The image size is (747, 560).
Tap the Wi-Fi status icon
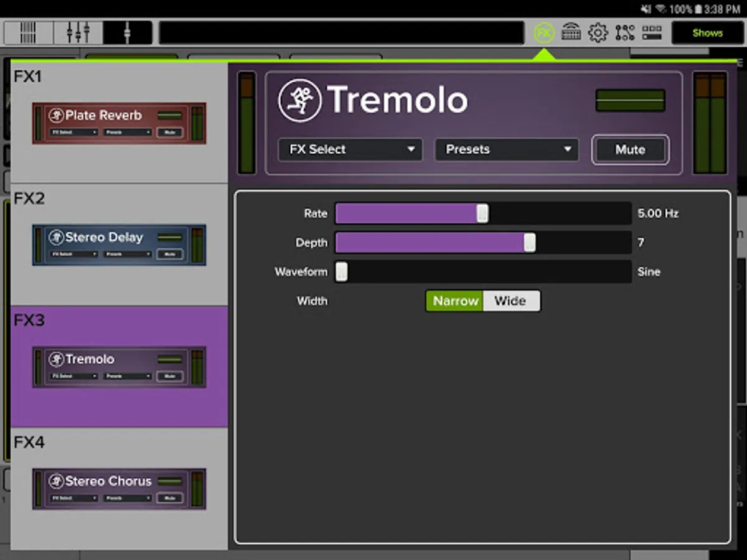coord(662,9)
